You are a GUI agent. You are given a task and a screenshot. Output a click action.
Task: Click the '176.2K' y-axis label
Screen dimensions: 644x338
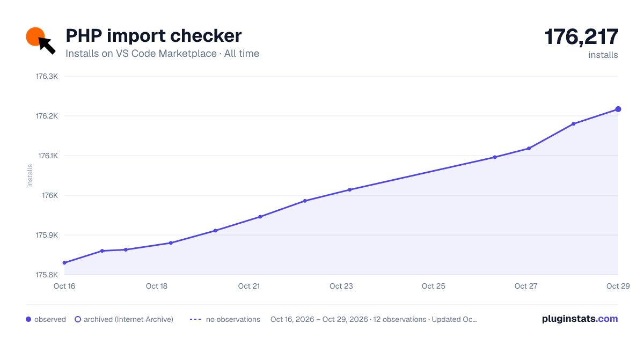click(47, 116)
